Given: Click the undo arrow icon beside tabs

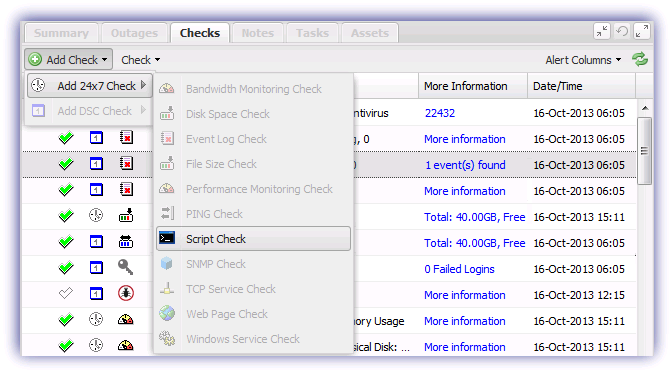Looking at the screenshot, I should (622, 31).
